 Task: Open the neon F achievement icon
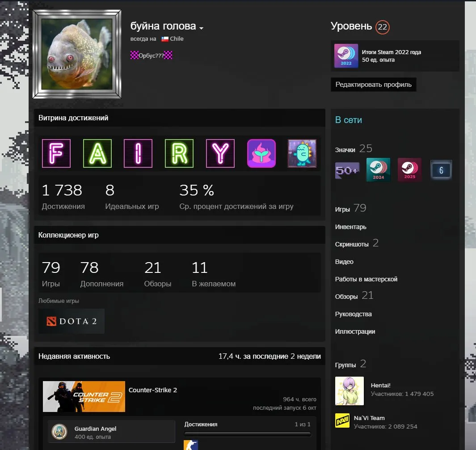56,153
